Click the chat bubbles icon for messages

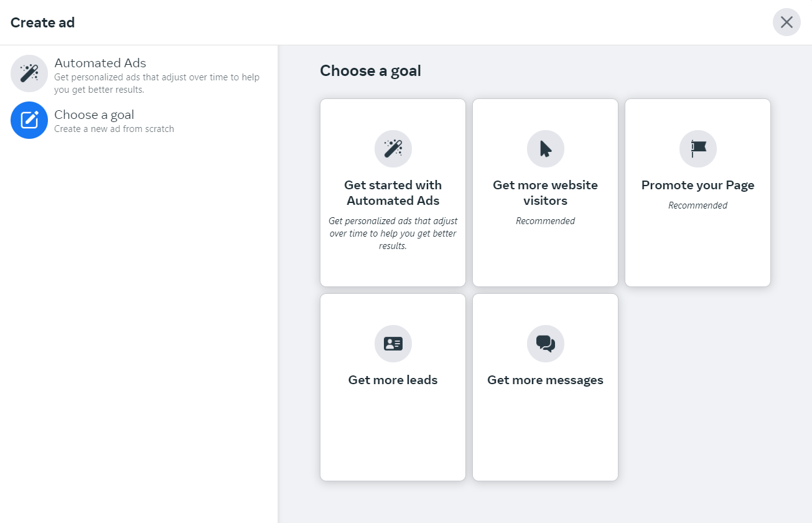(545, 344)
